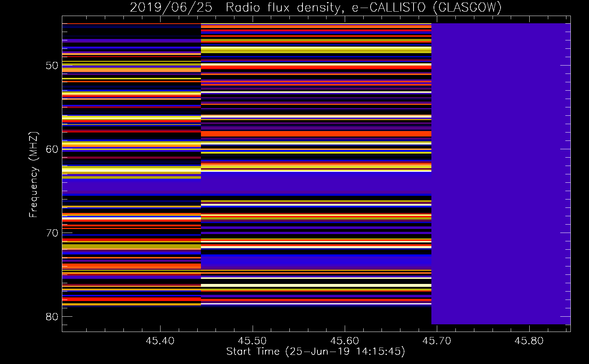This screenshot has height=364, width=589.
Task: Click the 45.80 time tick label
Action: coord(529,341)
